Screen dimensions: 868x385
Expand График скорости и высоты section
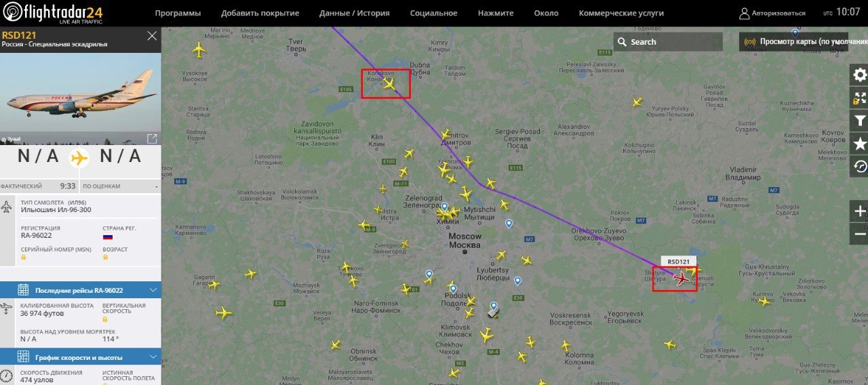click(81, 357)
